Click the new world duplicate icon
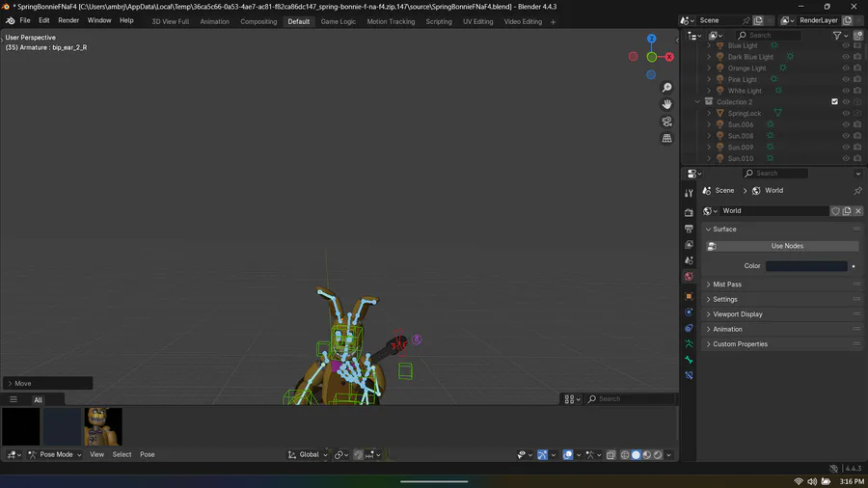 click(x=847, y=211)
